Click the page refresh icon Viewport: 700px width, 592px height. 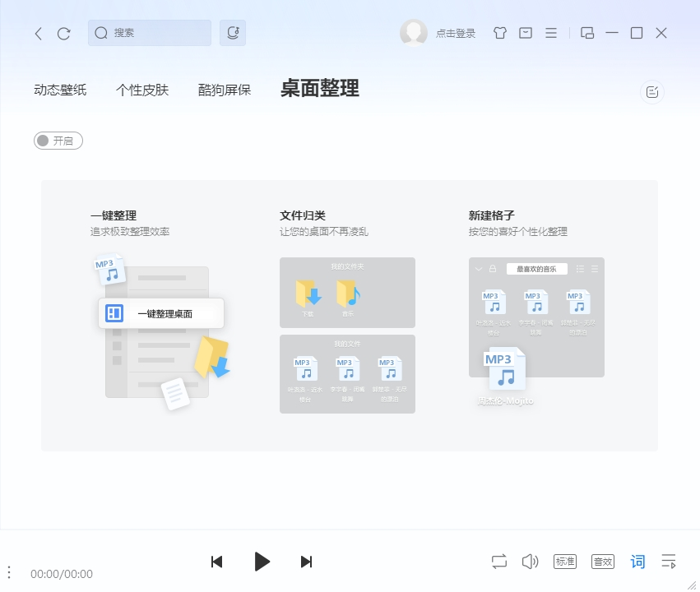[63, 34]
